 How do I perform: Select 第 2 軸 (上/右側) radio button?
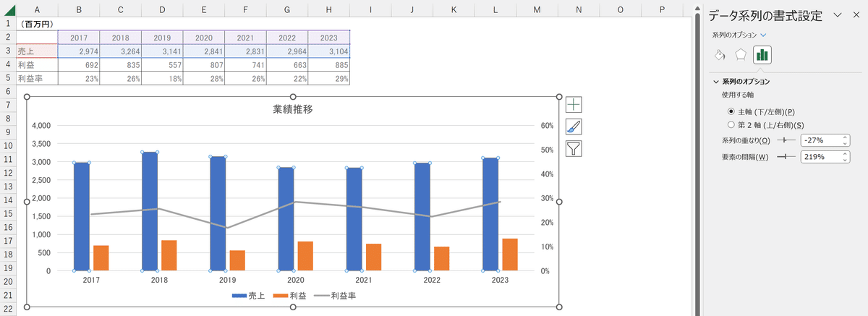(731, 125)
